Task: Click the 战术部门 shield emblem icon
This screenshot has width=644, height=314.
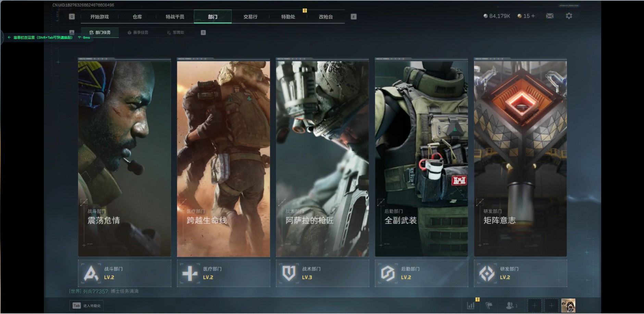Action: (289, 273)
